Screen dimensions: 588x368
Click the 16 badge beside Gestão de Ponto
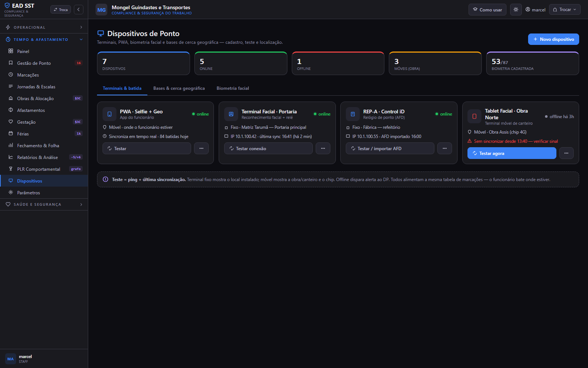point(79,63)
